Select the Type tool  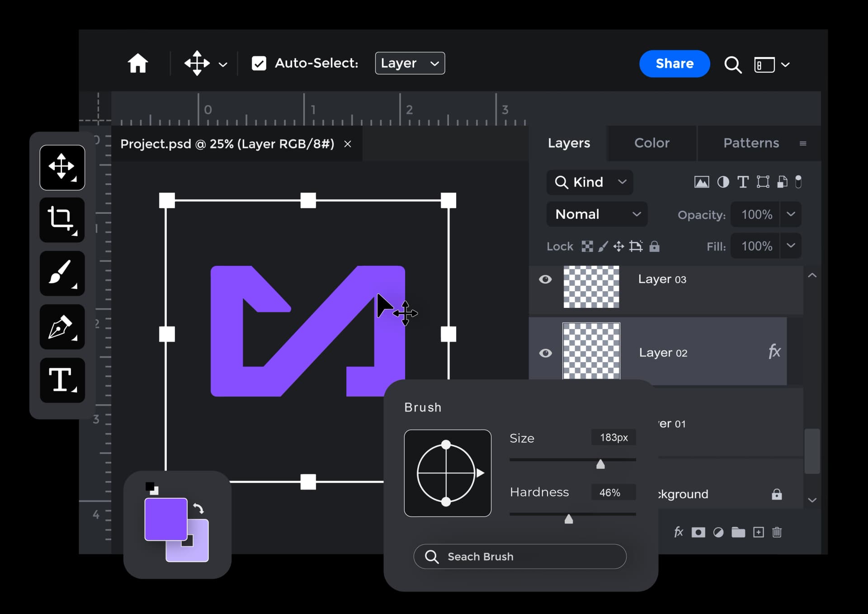click(x=62, y=380)
